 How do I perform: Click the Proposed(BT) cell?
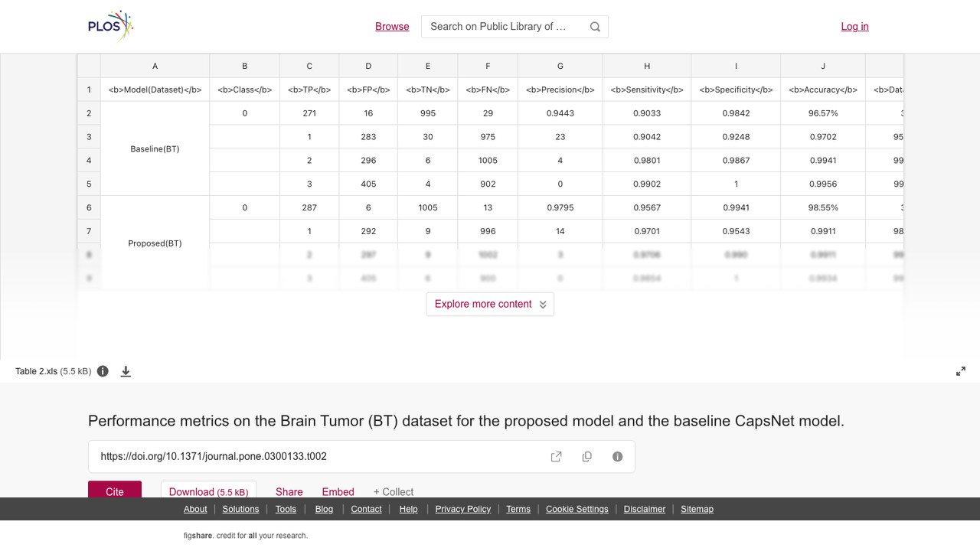pos(155,243)
